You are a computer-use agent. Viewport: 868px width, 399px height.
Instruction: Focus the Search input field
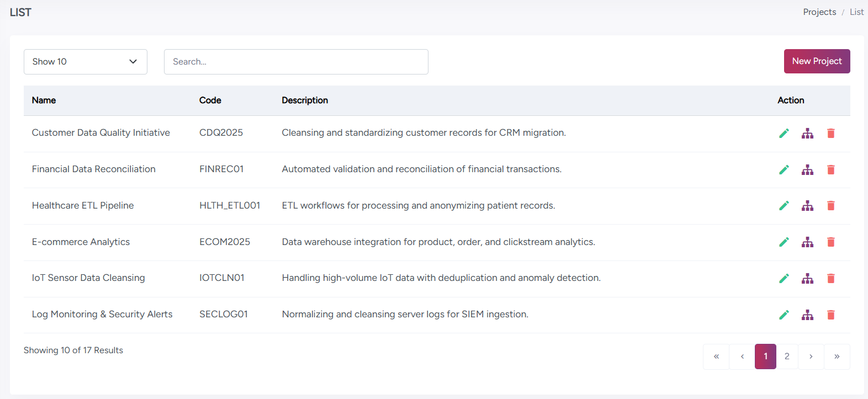pos(296,62)
